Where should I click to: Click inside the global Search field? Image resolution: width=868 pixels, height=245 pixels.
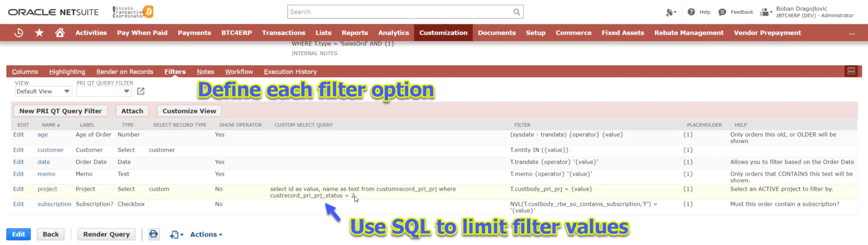point(400,12)
